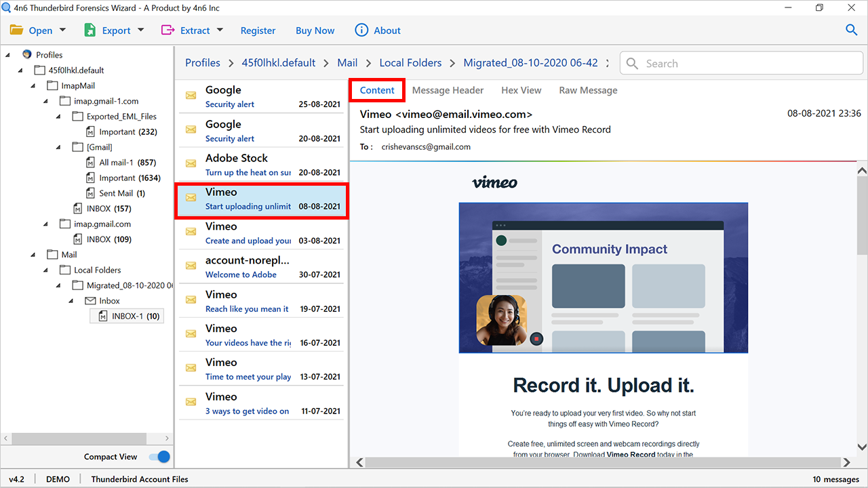Click envelope icon of Adobe Stock message
The height and width of the screenshot is (488, 868).
pos(191,164)
